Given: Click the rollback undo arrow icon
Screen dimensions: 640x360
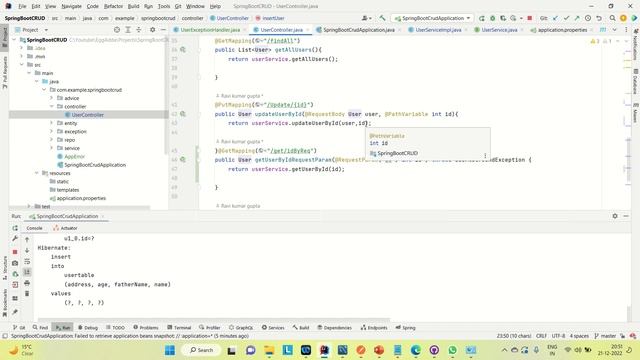Looking at the screenshot, I should coord(599,18).
